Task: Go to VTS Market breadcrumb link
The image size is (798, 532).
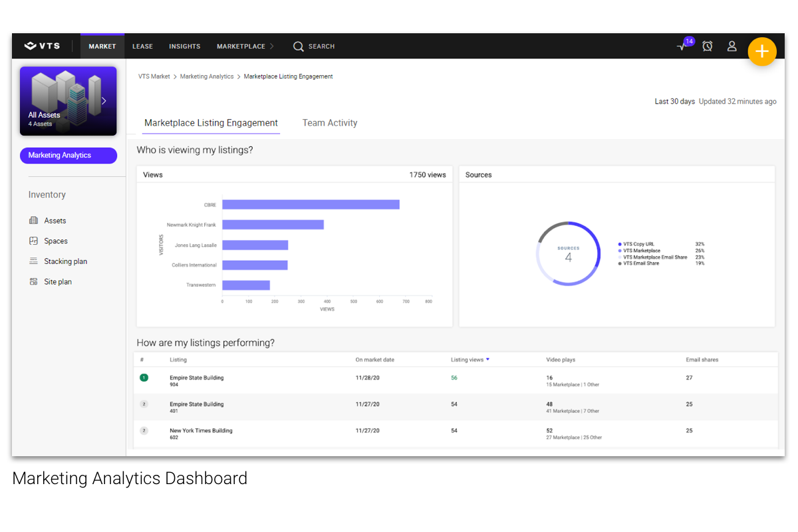Action: coord(154,76)
